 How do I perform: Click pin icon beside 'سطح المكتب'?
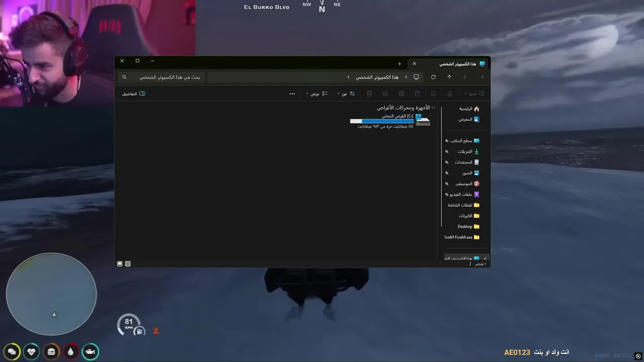pyautogui.click(x=446, y=141)
